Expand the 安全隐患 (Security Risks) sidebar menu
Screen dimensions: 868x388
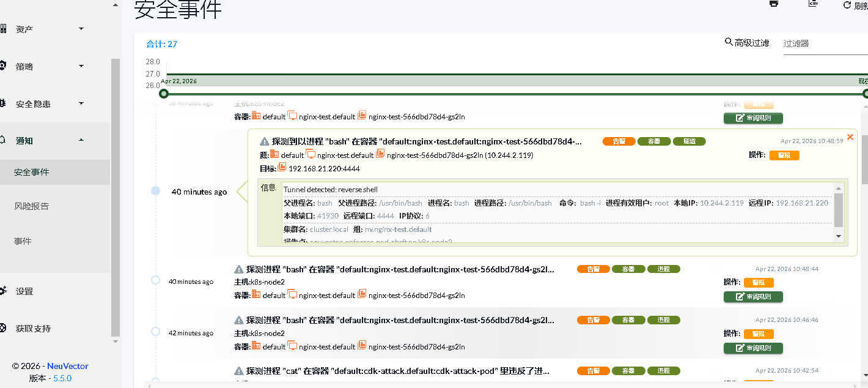[81, 103]
